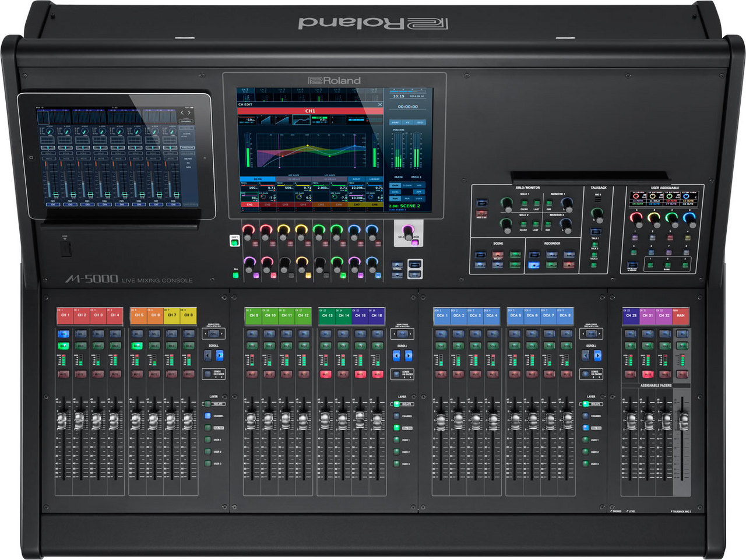Tap the DCA 1 channel label display
This screenshot has width=746, height=560.
(442, 315)
